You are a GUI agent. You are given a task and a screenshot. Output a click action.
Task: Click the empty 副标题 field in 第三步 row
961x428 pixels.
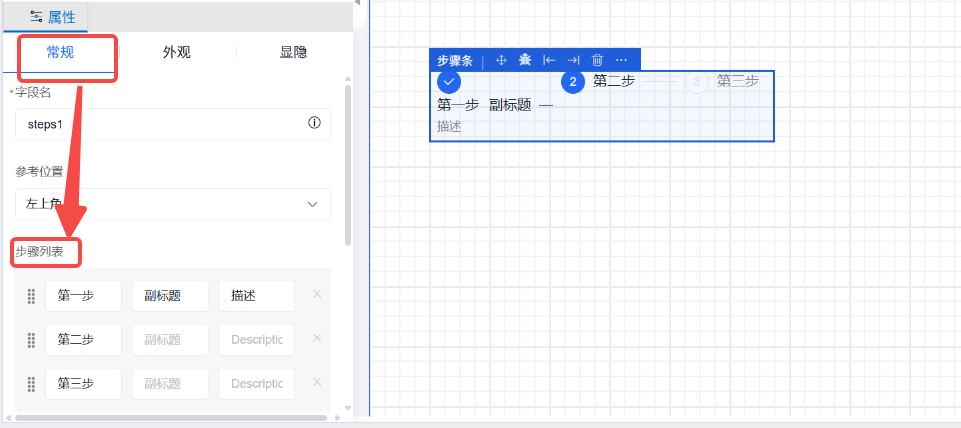tap(170, 384)
